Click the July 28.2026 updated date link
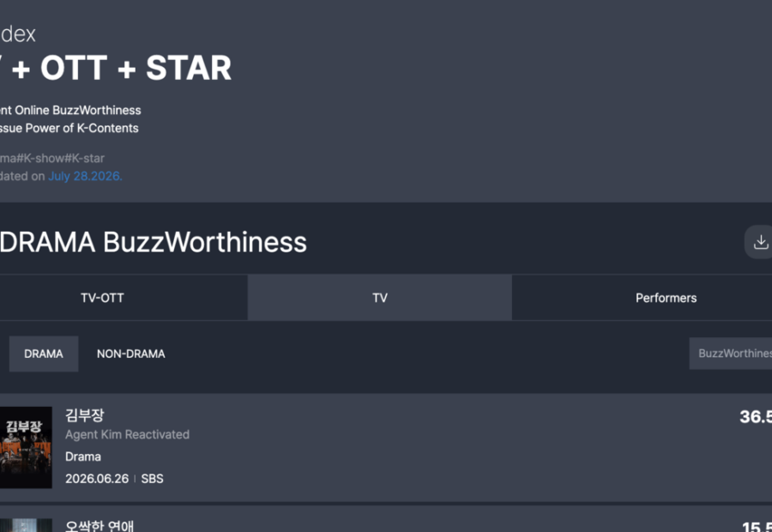Screen dimensions: 772x532 pos(85,176)
